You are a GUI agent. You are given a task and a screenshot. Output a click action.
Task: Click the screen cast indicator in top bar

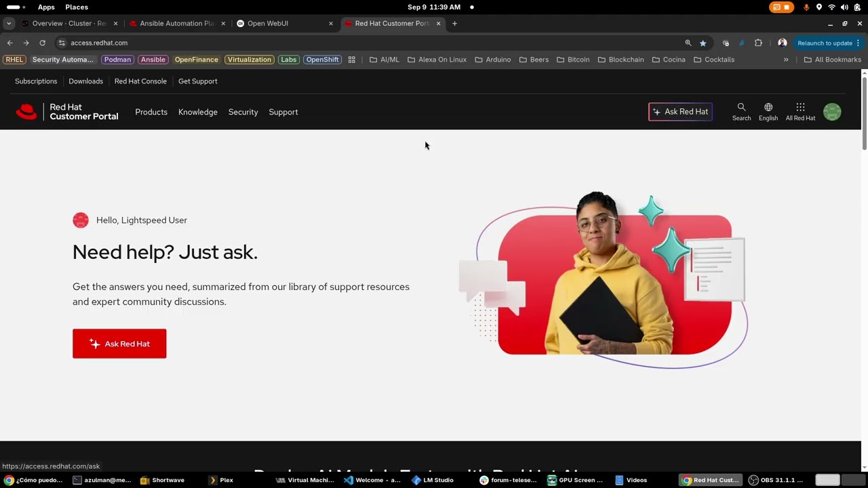(x=782, y=7)
